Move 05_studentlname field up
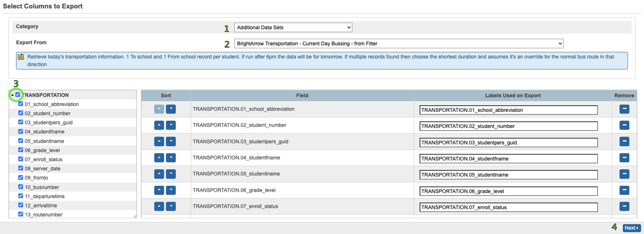The height and width of the screenshot is (234, 644). pos(159,174)
